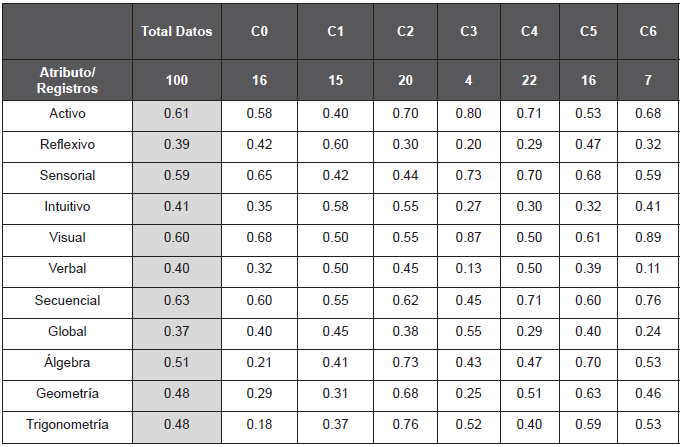The image size is (682, 447).
Task: Click the Trigonometría value 0.76 under C2
Action: 405,425
